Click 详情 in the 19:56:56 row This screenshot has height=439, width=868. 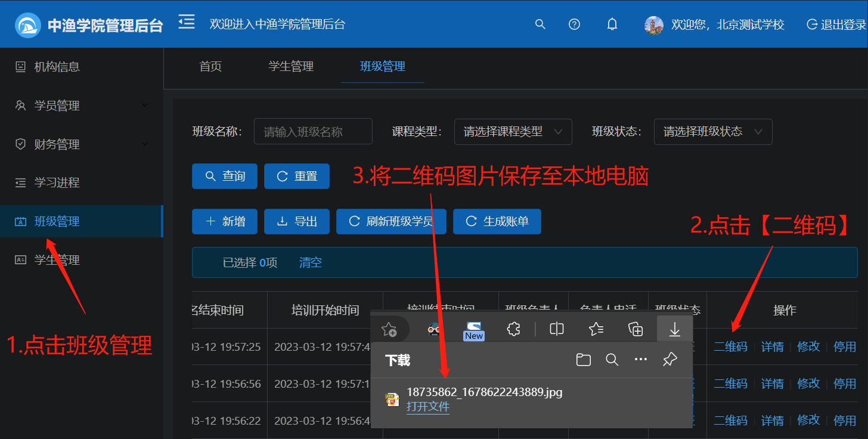pos(772,384)
